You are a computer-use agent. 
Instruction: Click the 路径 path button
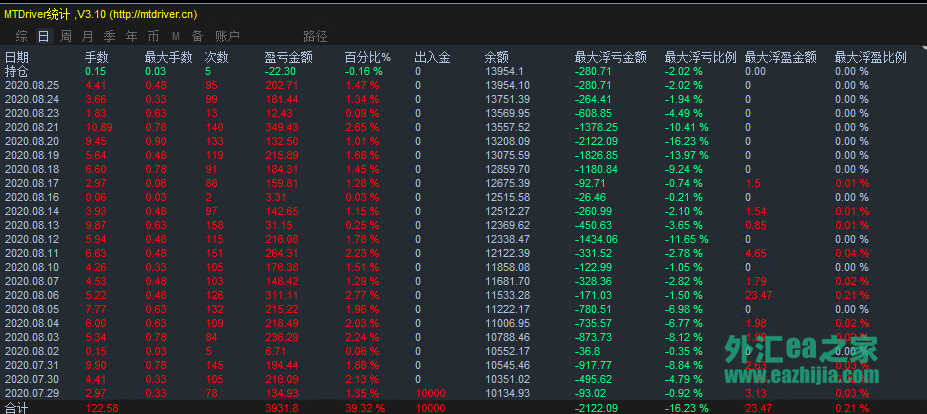[314, 36]
